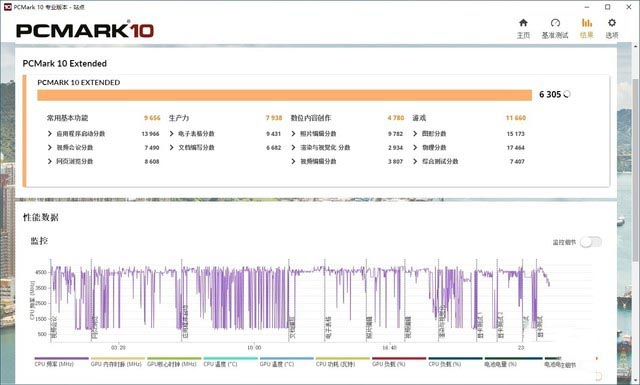Screen dimensions: 640x385
Task: Open the 选项 options gear icon
Action: click(x=611, y=23)
